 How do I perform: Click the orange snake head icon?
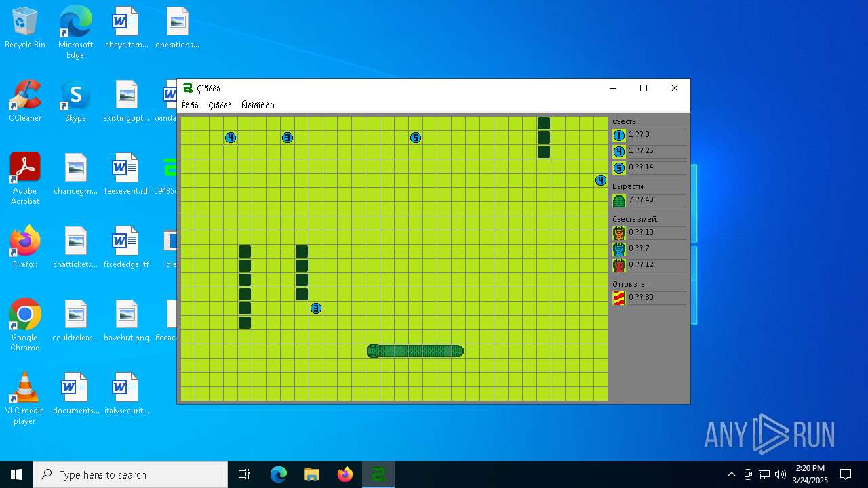click(619, 233)
